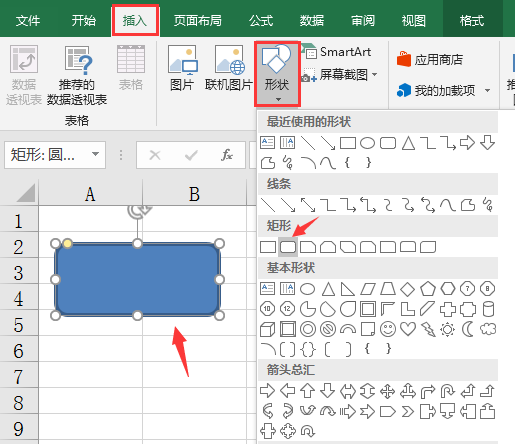
Task: Choose the isosceles triangle in 基本形状
Action: (x=328, y=289)
